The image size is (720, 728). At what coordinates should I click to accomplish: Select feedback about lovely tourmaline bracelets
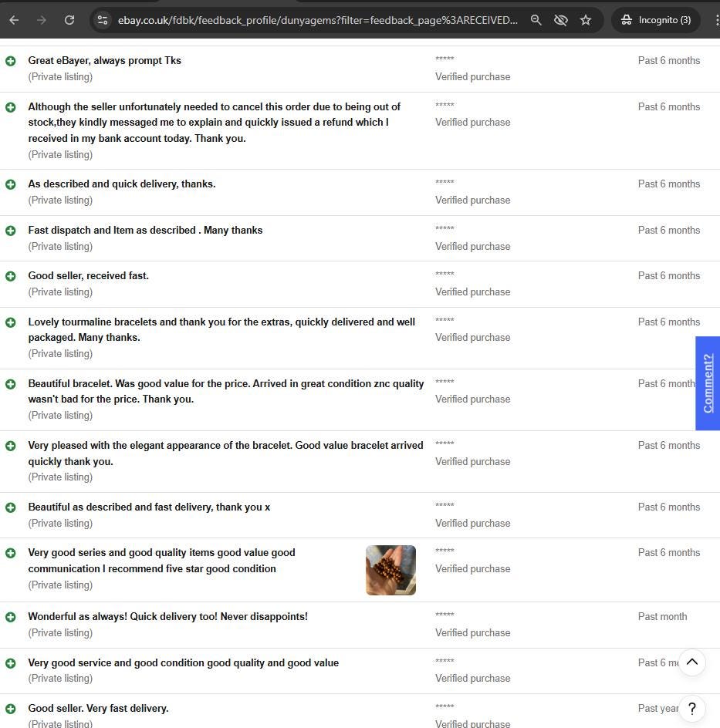[221, 329]
